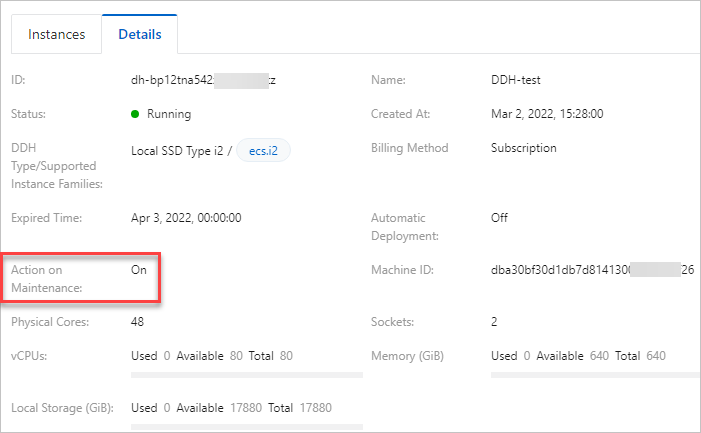Click the Memory Used 0 value
Image resolution: width=701 pixels, height=433 pixels.
(527, 356)
